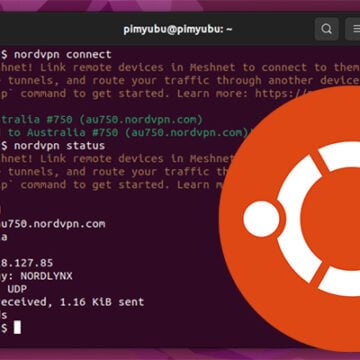Viewport: 360px width, 360px height.
Task: Click the "1.16 KiB sent" transfer text
Action: pos(102,302)
